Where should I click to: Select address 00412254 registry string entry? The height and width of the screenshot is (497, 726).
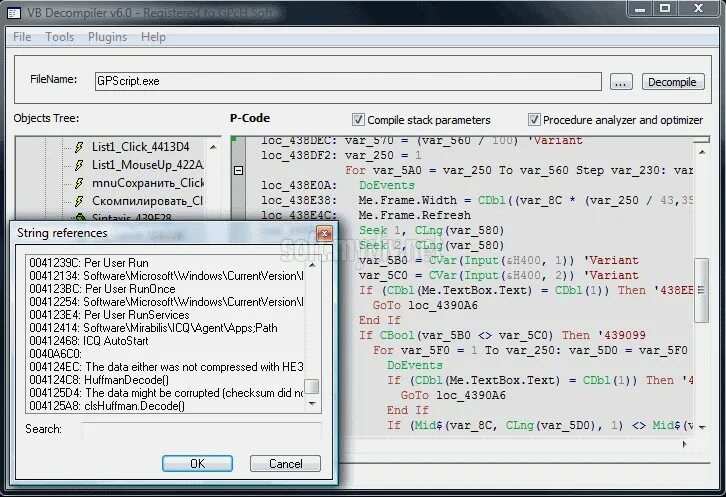[x=166, y=302]
